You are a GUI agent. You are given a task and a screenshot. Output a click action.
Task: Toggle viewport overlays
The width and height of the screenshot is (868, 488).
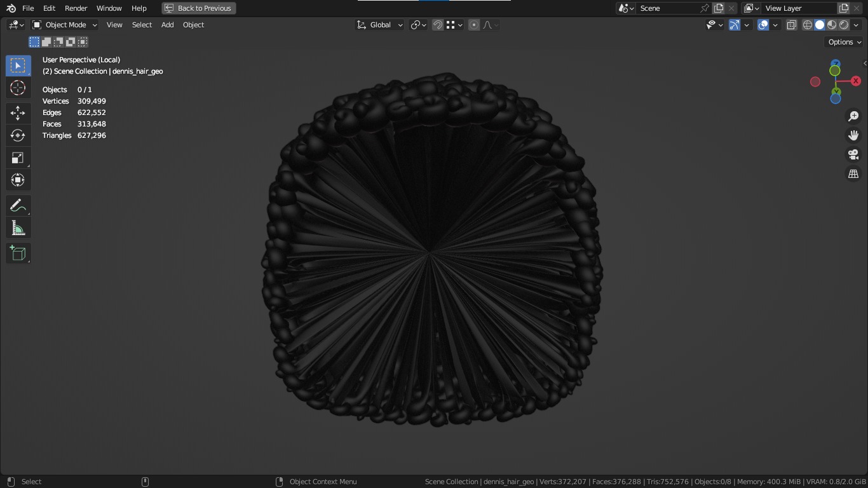coord(763,25)
